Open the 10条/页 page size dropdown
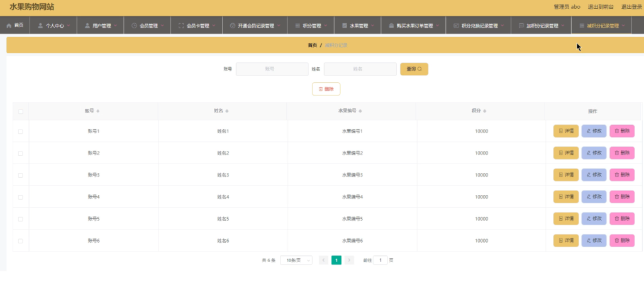The width and height of the screenshot is (644, 293). tap(296, 260)
